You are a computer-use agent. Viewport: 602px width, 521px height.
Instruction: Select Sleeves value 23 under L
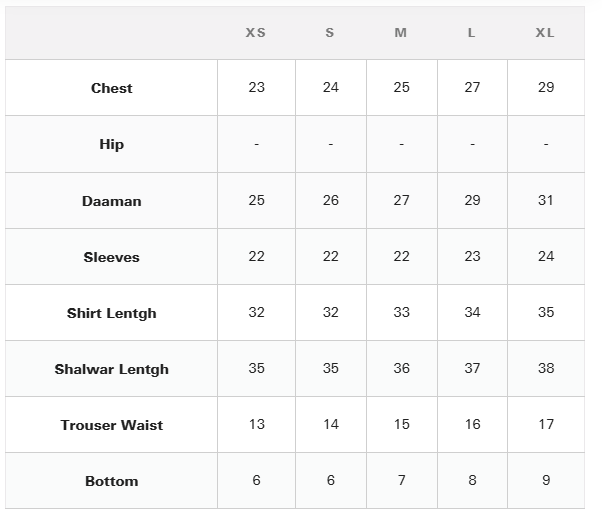pyautogui.click(x=472, y=256)
